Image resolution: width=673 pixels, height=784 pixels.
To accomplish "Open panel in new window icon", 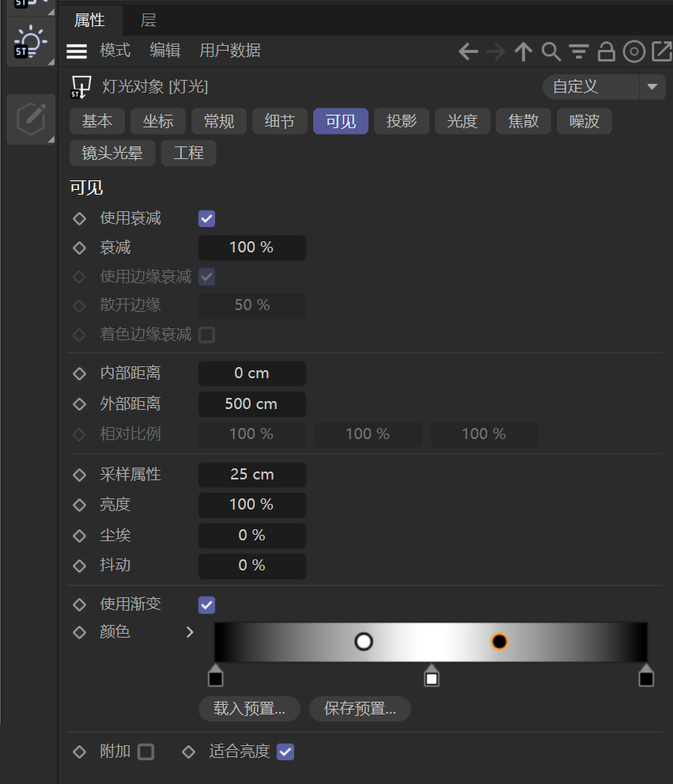I will (660, 52).
